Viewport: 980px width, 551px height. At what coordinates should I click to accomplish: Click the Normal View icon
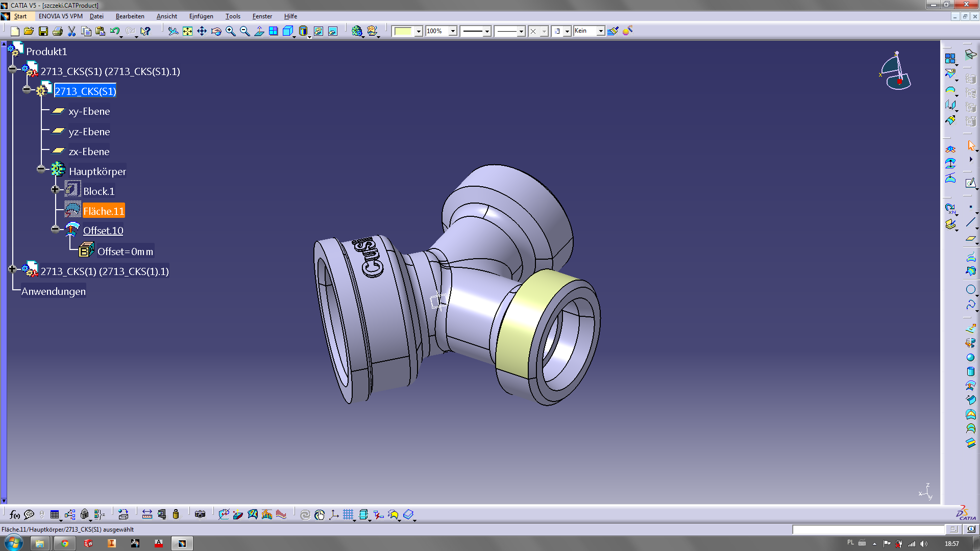(259, 31)
